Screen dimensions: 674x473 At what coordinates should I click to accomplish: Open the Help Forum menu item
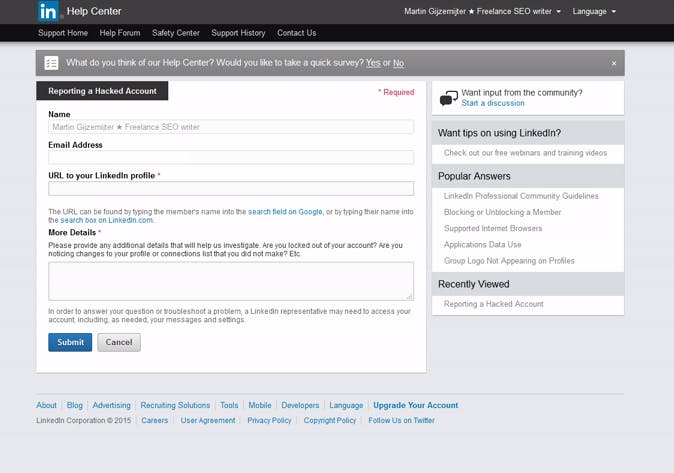(120, 33)
